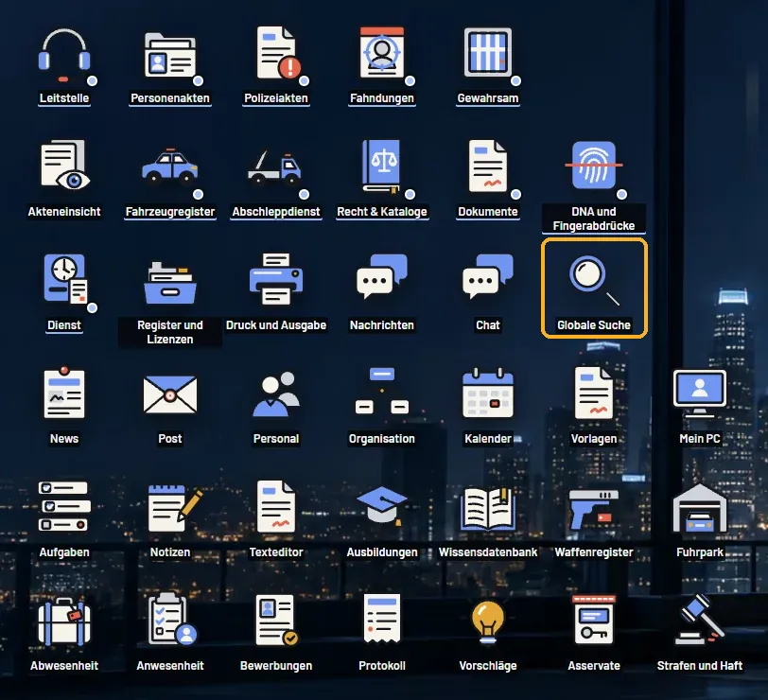This screenshot has width=768, height=700.
Task: Launch Druck und Ausgabe printer icon
Action: tap(276, 279)
